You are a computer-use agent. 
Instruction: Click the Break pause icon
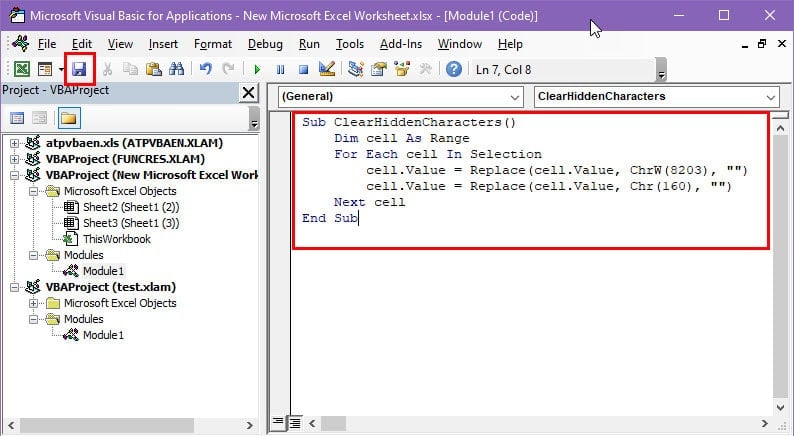coord(280,69)
